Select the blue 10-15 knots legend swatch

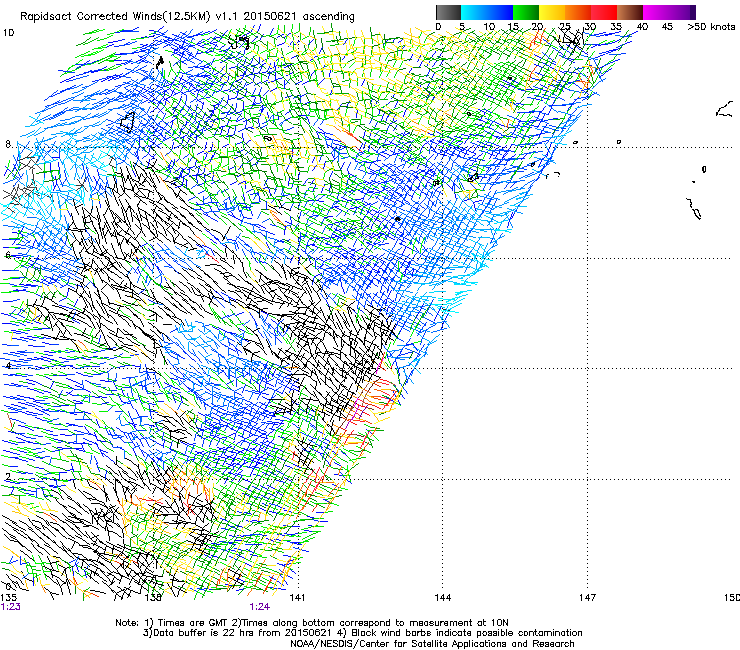(x=500, y=12)
